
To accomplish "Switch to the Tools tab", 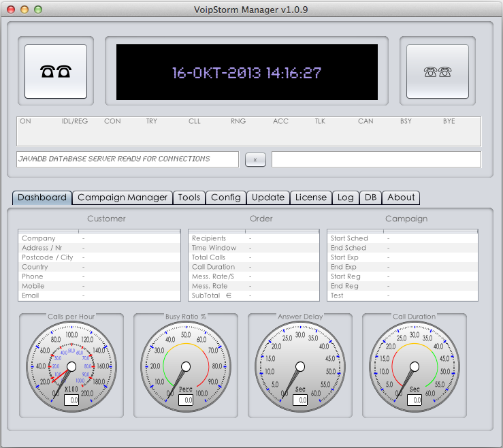I will click(189, 197).
